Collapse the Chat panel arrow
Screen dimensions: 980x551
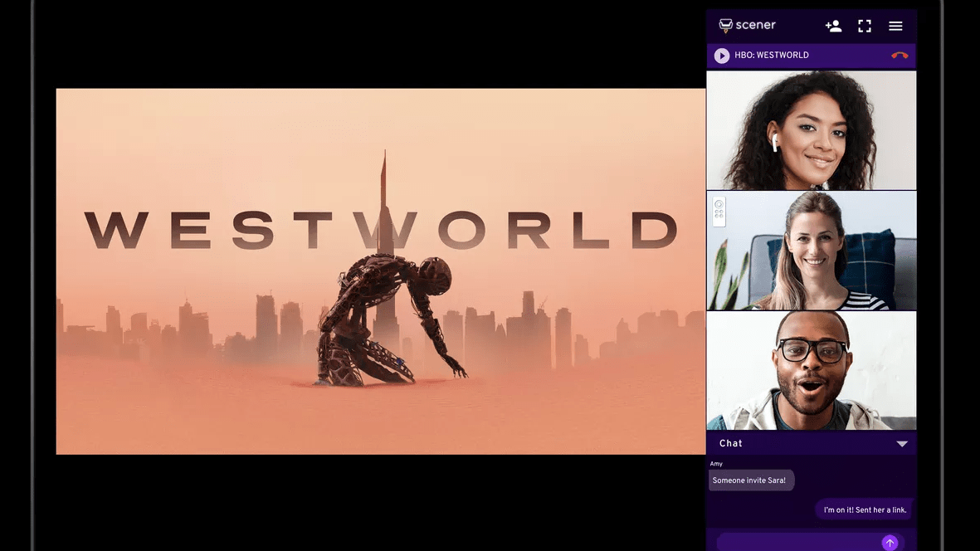[x=902, y=444]
